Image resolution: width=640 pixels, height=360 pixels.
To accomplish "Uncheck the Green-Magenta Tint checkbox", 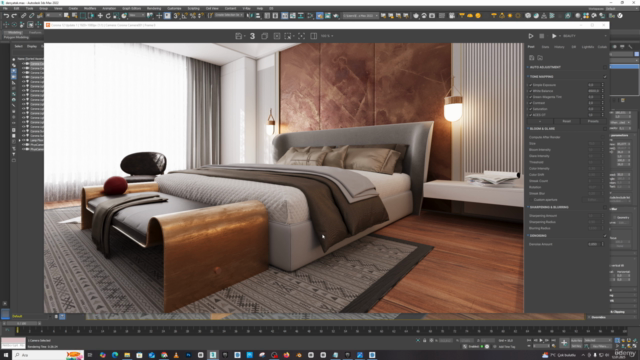I will pos(531,97).
